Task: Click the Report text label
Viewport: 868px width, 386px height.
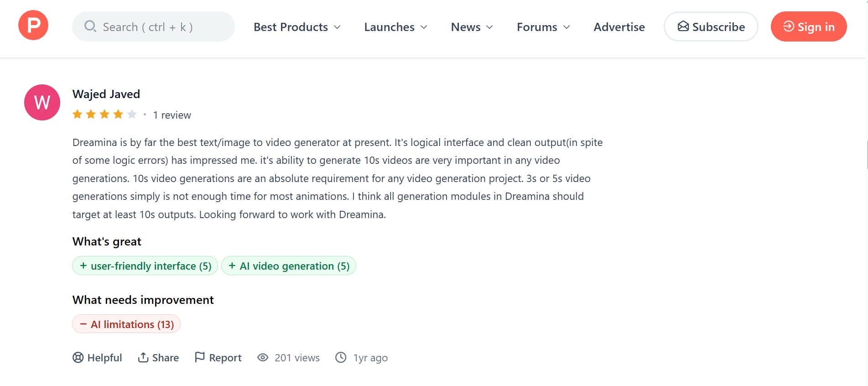Action: [225, 358]
